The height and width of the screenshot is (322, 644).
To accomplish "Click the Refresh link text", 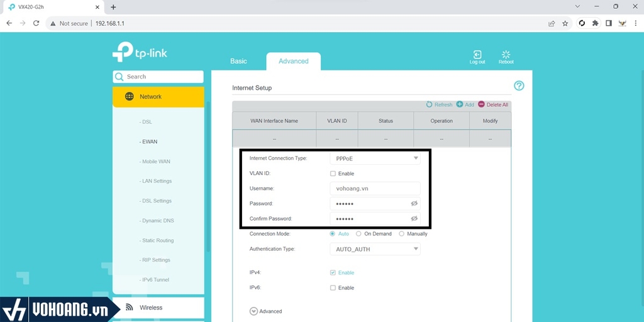I will [x=443, y=105].
